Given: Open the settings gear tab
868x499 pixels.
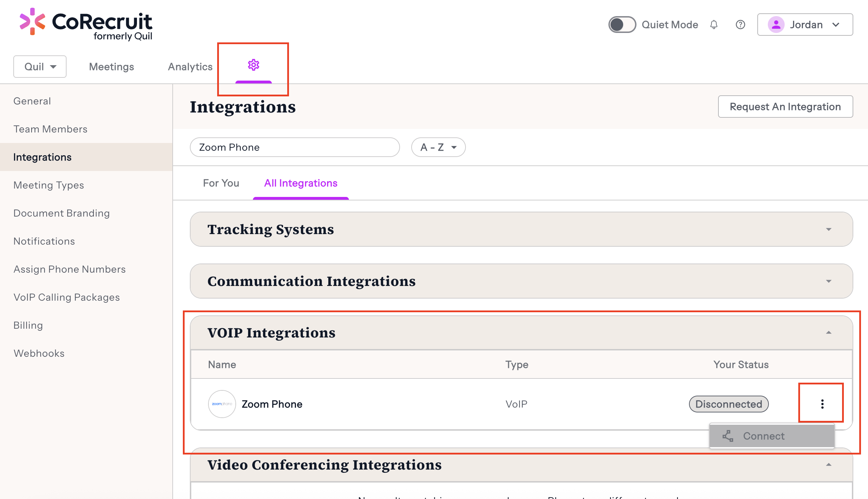Looking at the screenshot, I should coord(253,65).
